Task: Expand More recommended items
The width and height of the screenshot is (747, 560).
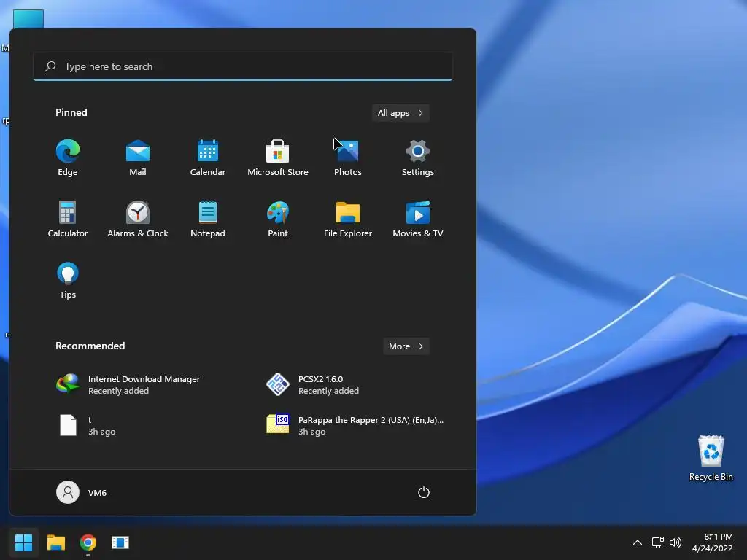Action: [406, 346]
